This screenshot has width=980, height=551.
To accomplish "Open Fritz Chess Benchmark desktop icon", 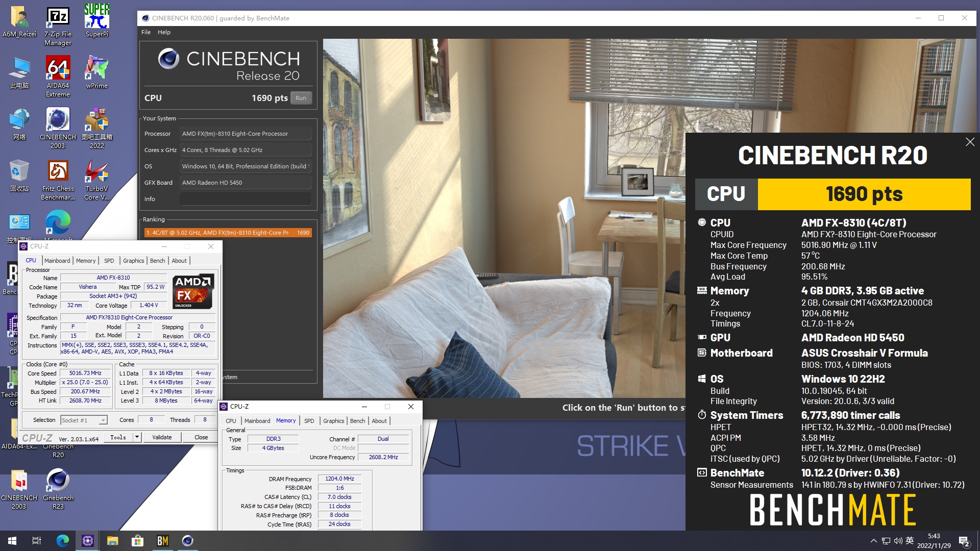I will 58,180.
